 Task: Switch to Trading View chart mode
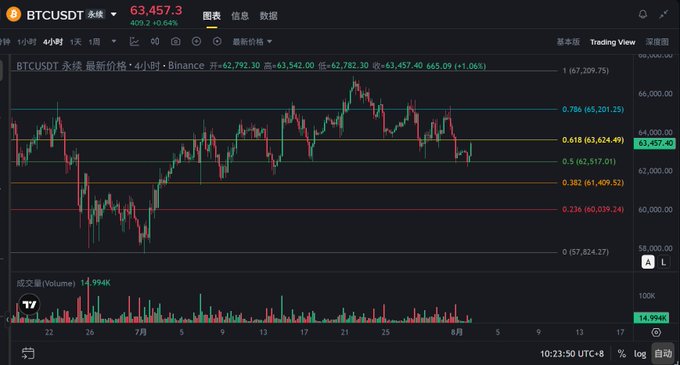click(x=612, y=42)
